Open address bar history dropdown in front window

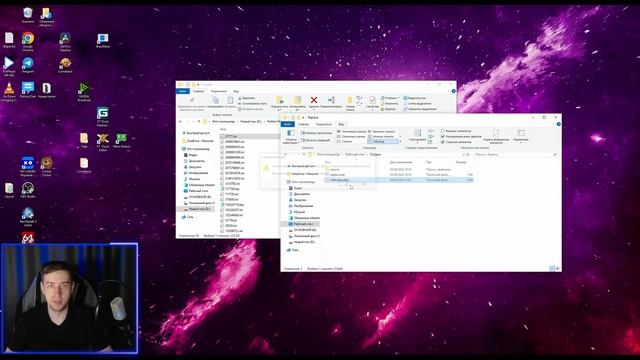pyautogui.click(x=463, y=155)
